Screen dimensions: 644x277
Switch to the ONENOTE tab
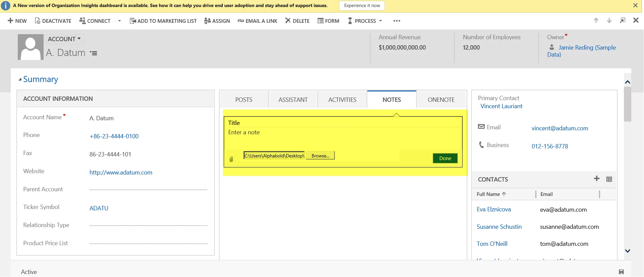click(x=441, y=99)
